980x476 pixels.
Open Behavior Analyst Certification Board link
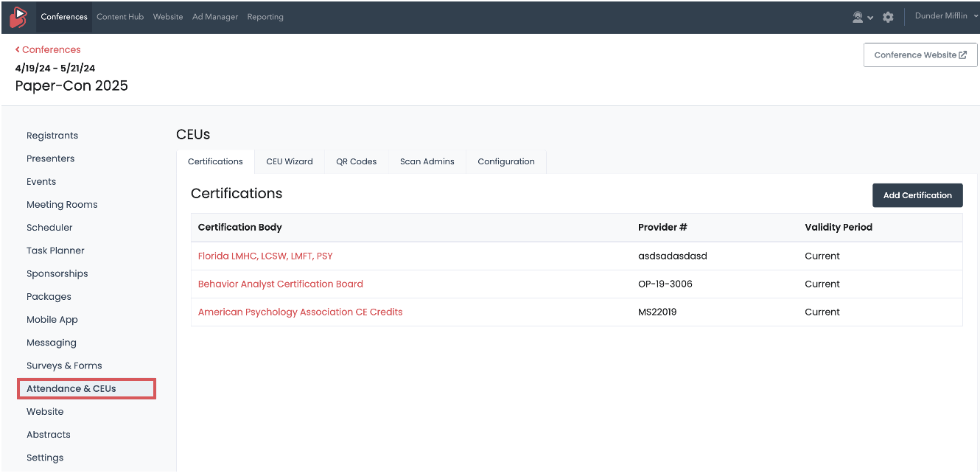pyautogui.click(x=281, y=284)
